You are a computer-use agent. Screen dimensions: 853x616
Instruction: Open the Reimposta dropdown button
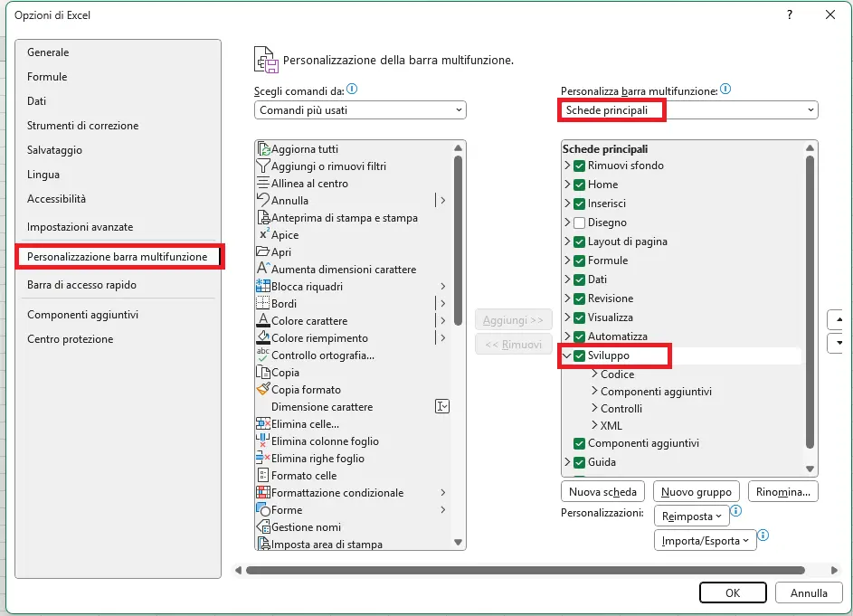[691, 516]
